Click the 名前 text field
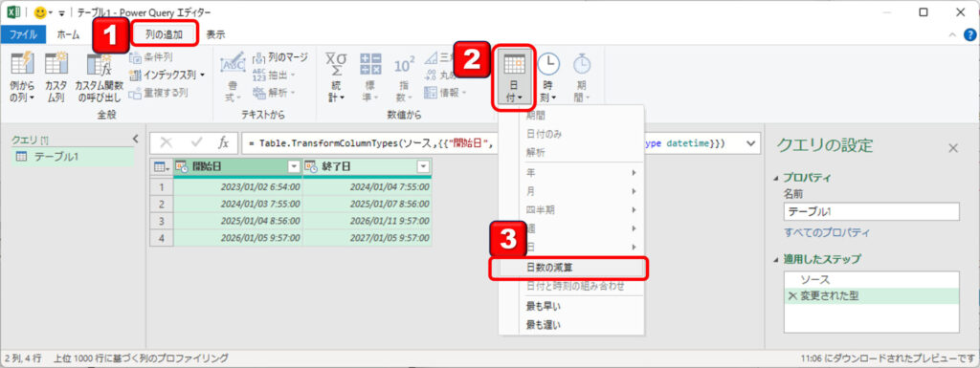Screen dimensions: 980x368 point(871,211)
